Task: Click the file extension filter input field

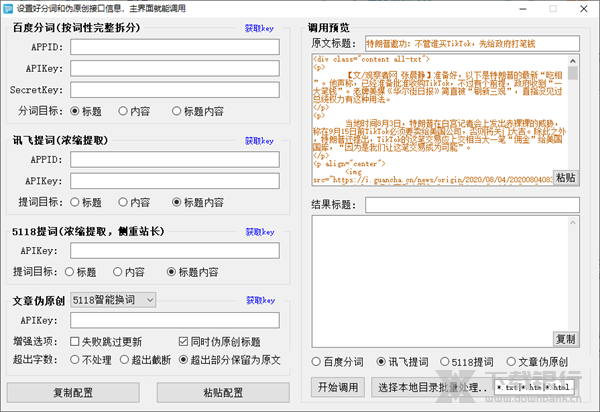Action: [x=534, y=388]
